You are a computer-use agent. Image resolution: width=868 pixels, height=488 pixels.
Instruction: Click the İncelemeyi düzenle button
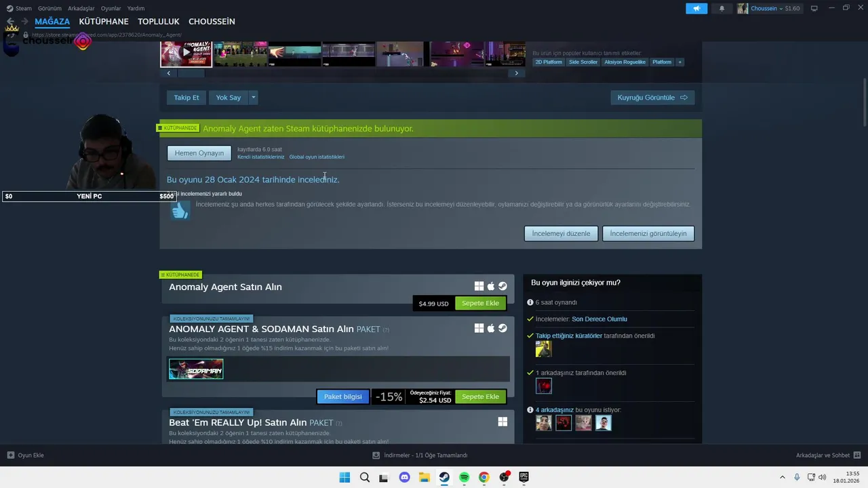pos(561,233)
